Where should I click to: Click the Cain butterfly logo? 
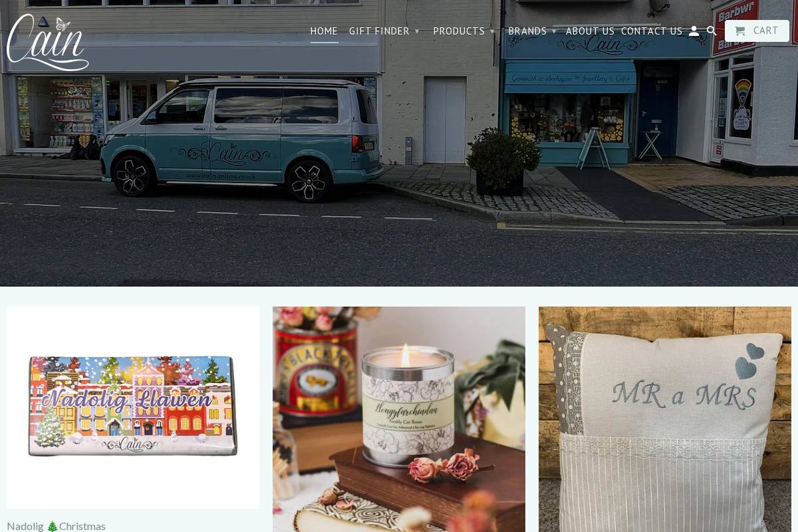click(x=47, y=42)
